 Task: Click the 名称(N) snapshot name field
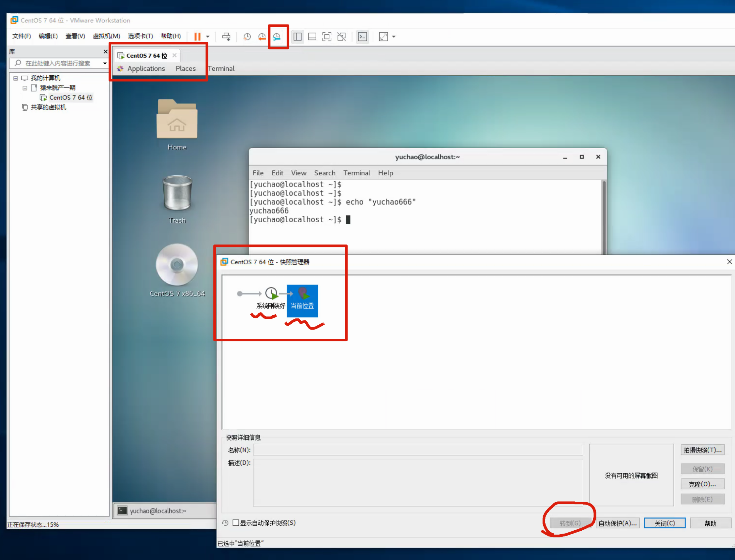click(x=418, y=450)
